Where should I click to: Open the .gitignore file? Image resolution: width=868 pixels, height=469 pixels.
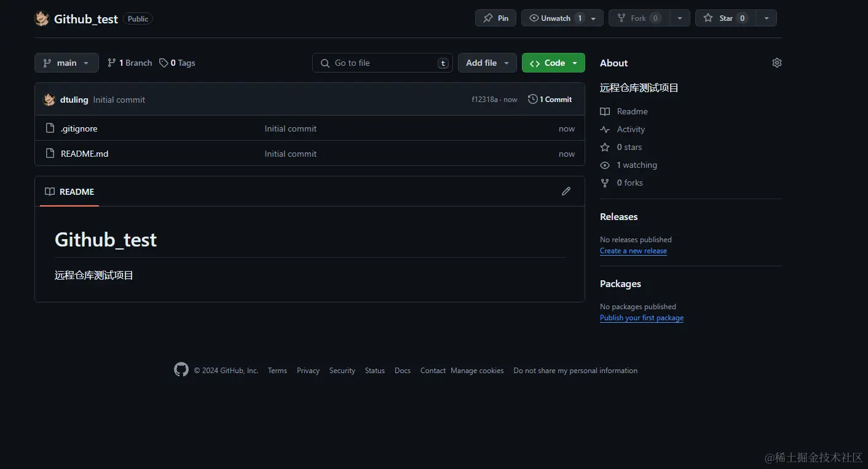[79, 128]
